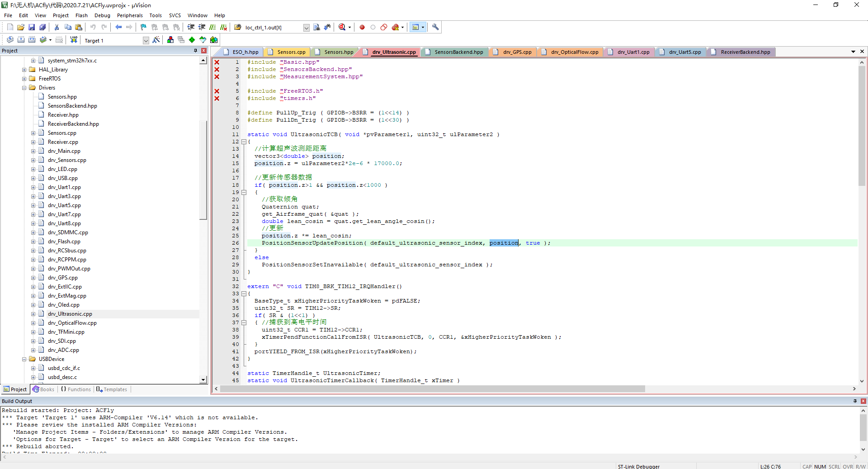Image resolution: width=868 pixels, height=469 pixels.
Task: Collapse the Drivers folder in project tree
Action: click(24, 88)
